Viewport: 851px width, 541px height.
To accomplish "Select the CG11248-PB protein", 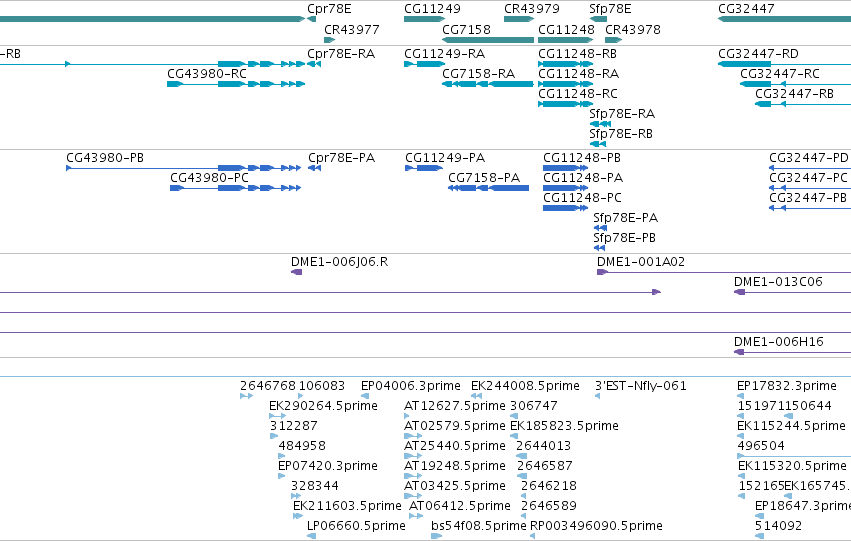I will pyautogui.click(x=565, y=168).
